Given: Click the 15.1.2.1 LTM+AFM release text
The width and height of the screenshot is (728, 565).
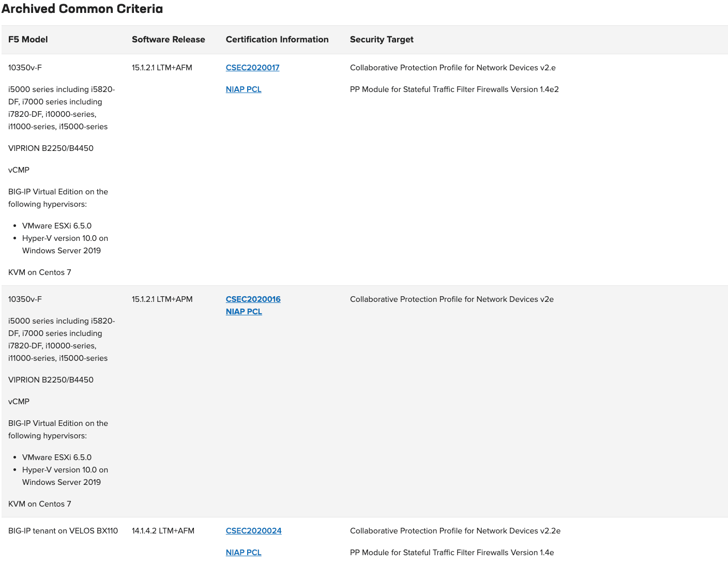Looking at the screenshot, I should [162, 68].
